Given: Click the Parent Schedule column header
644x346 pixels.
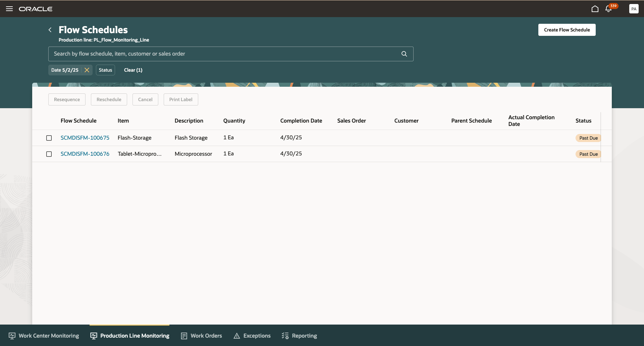Looking at the screenshot, I should click(x=471, y=121).
